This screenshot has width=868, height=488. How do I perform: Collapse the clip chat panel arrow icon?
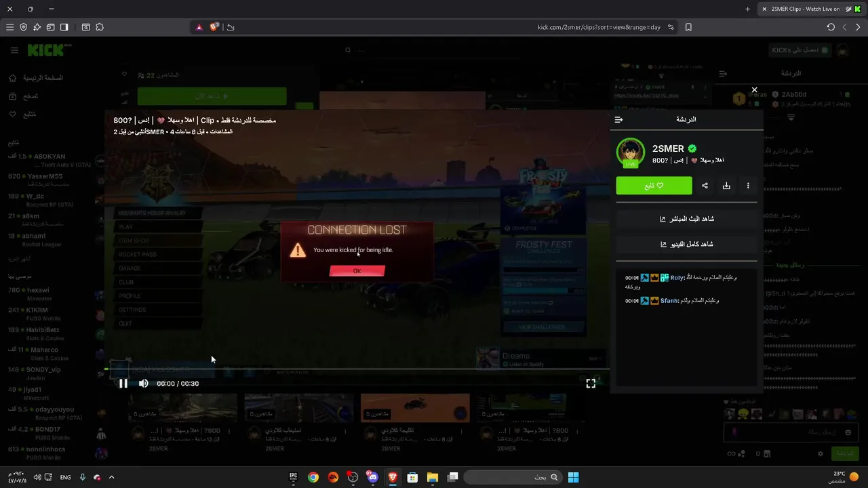618,119
